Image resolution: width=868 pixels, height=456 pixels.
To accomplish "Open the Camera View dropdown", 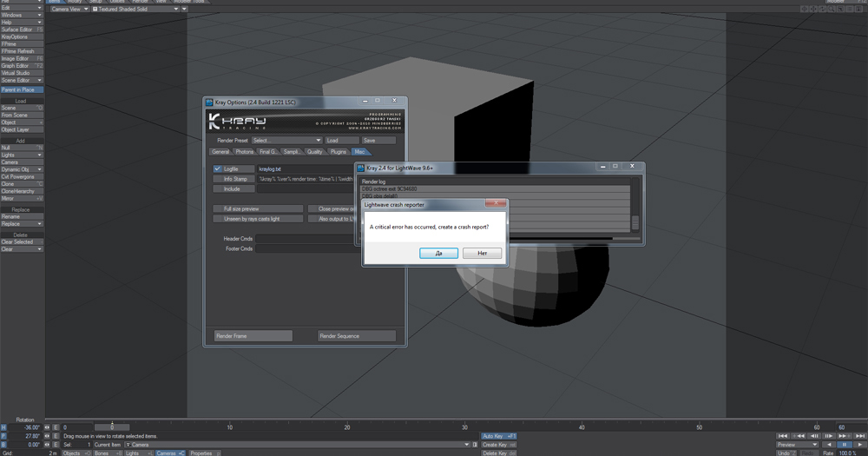I will point(69,10).
